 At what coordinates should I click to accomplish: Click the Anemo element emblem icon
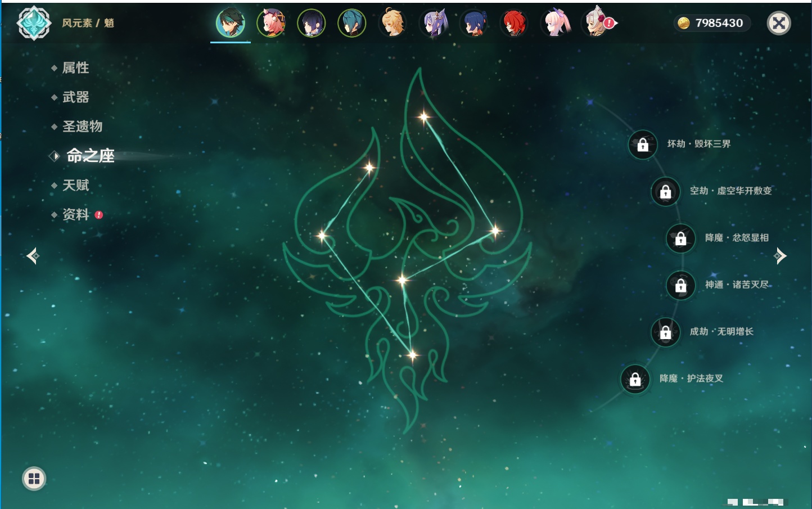click(x=34, y=23)
